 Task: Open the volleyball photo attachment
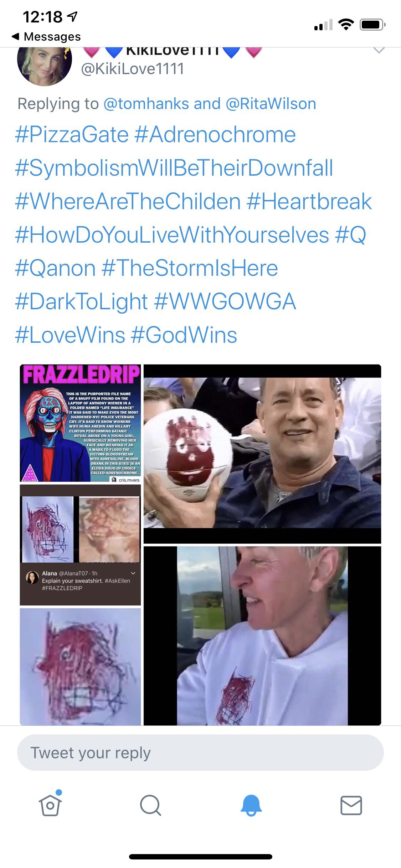[262, 454]
